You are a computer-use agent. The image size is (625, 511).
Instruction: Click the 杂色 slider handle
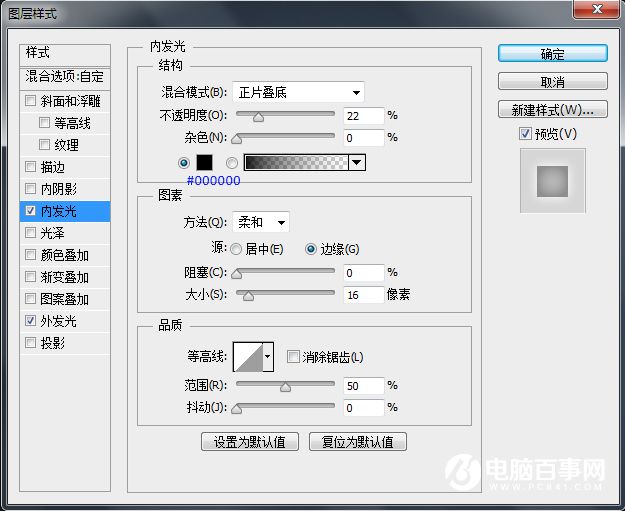click(x=236, y=139)
